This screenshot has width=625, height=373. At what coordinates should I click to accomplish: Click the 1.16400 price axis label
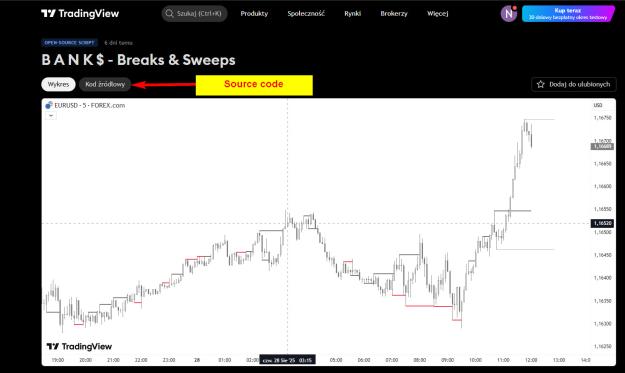tap(602, 278)
